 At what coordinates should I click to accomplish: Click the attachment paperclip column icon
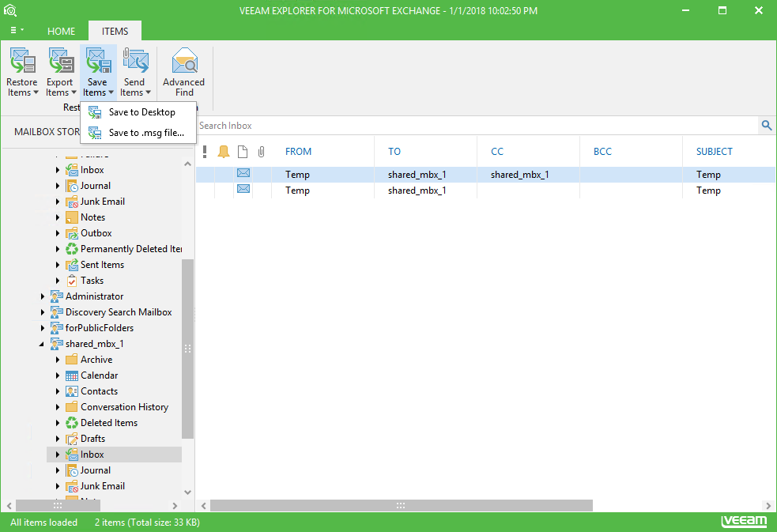tap(261, 152)
